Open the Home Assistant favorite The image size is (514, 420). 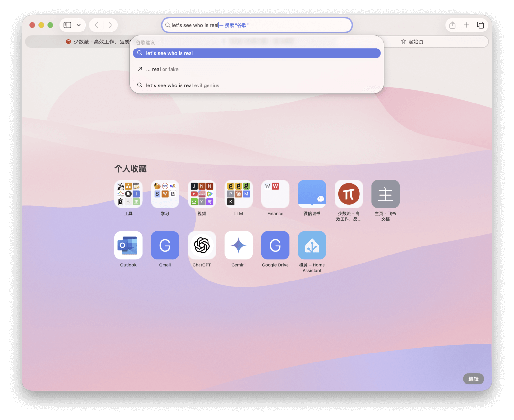click(x=312, y=246)
